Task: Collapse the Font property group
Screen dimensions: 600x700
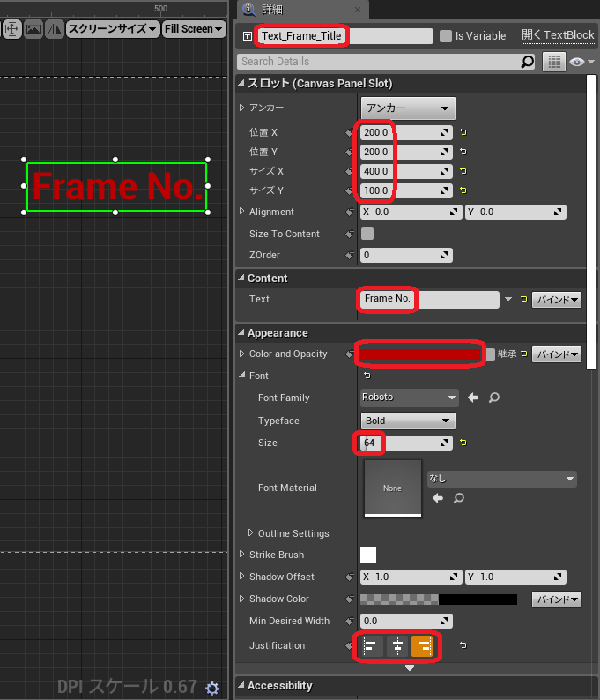Action: (x=241, y=375)
